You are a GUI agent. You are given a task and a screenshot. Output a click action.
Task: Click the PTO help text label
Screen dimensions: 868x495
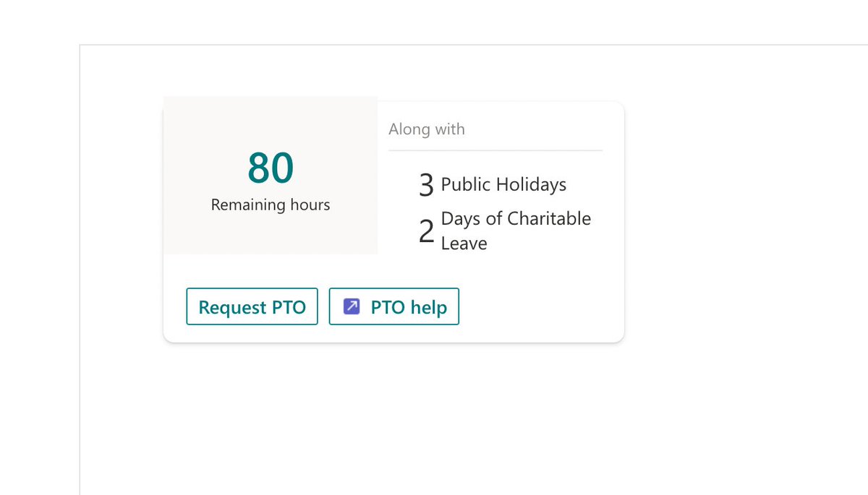tap(409, 307)
